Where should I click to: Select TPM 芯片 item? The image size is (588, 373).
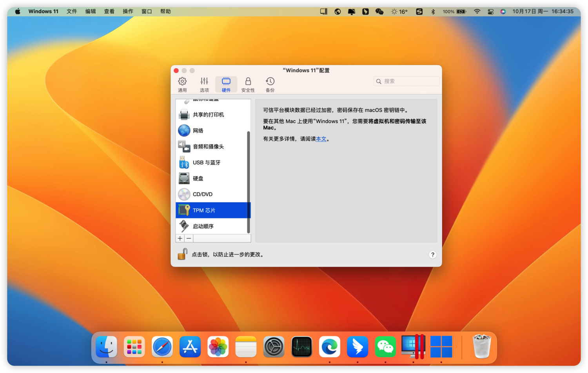[212, 210]
